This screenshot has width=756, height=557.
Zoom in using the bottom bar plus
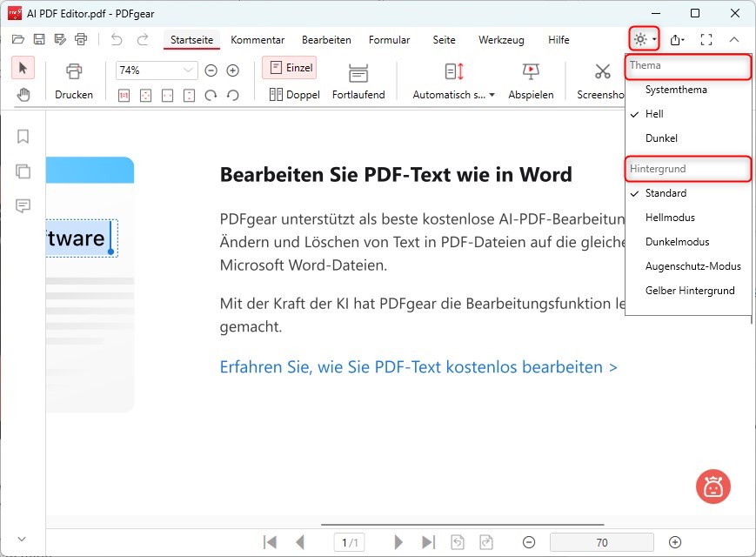(x=675, y=542)
